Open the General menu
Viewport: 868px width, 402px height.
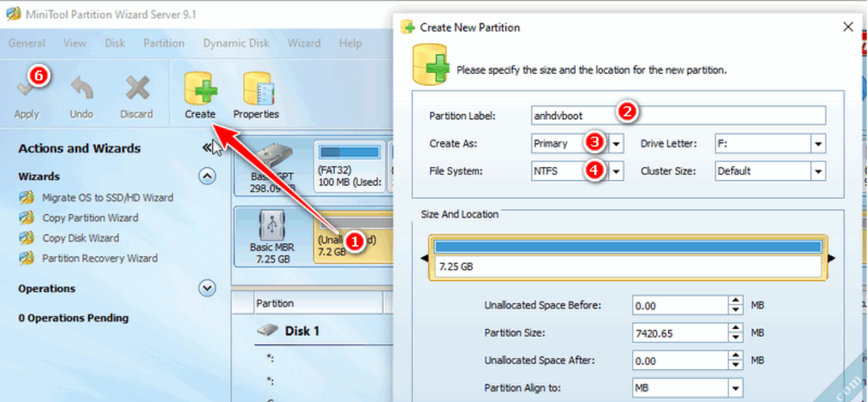point(27,43)
